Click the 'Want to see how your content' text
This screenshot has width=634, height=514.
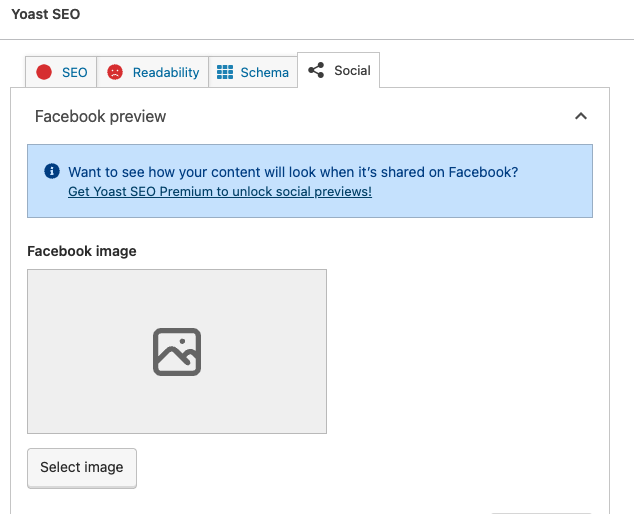(293, 172)
